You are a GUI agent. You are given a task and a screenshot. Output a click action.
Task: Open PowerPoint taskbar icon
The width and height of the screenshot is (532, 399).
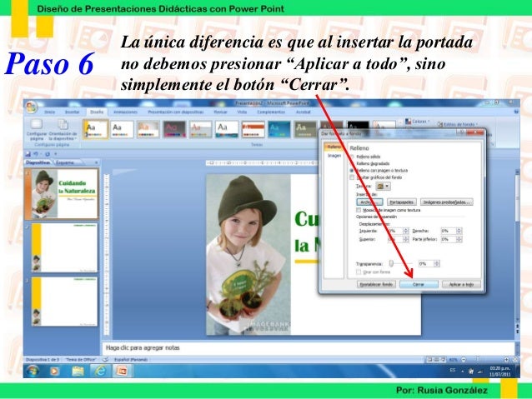[x=122, y=372]
